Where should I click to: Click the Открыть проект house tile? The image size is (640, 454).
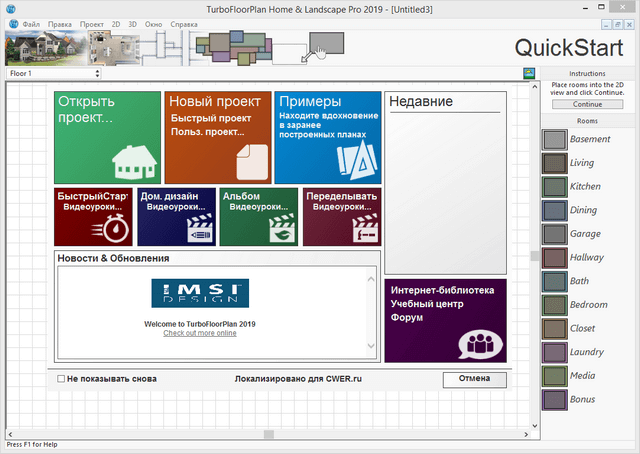pos(107,137)
